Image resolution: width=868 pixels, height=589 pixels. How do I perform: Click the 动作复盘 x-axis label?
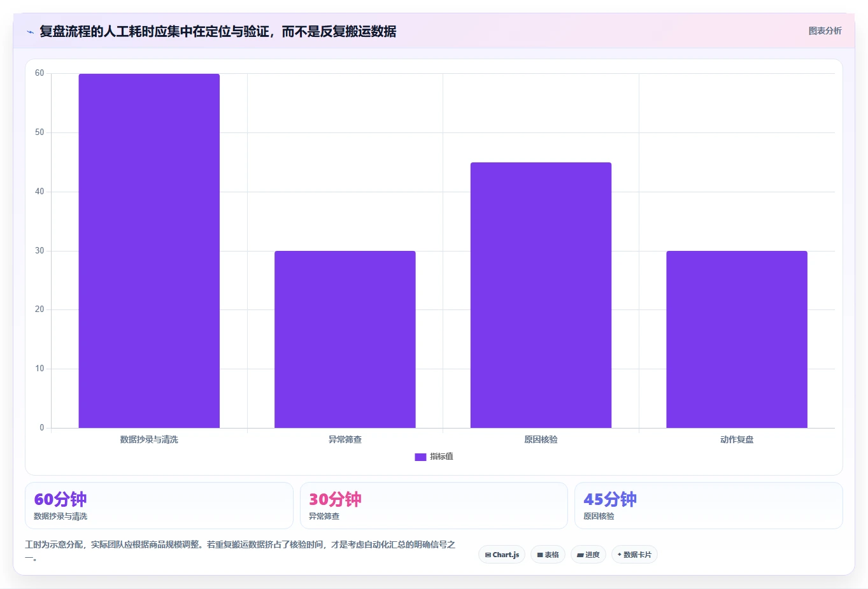[x=737, y=439]
